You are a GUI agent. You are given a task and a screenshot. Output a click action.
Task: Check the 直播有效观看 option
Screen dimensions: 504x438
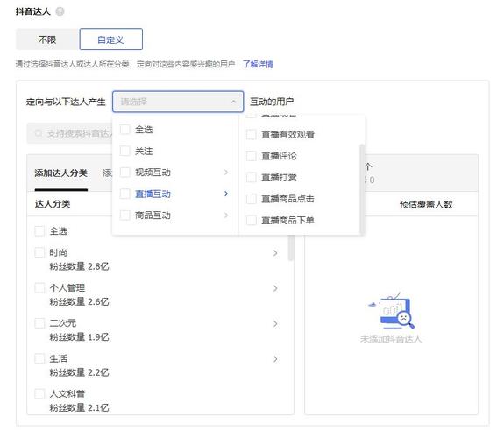point(252,134)
